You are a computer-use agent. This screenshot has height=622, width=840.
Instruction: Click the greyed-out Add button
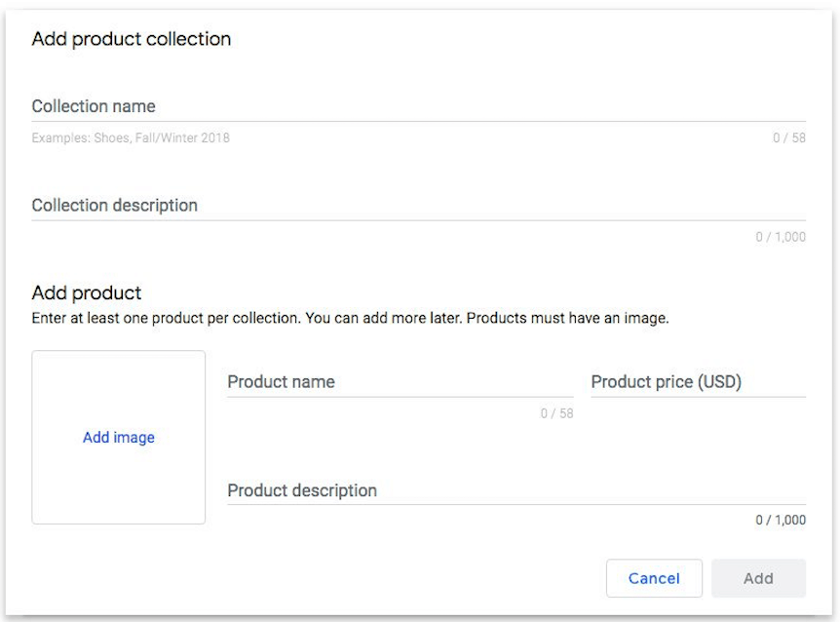pyautogui.click(x=758, y=578)
